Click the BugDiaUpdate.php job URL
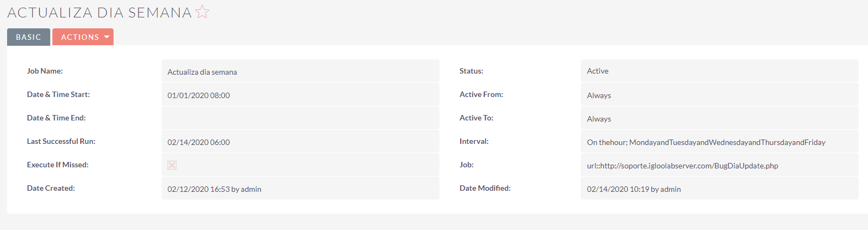The height and width of the screenshot is (230, 868). (x=682, y=166)
